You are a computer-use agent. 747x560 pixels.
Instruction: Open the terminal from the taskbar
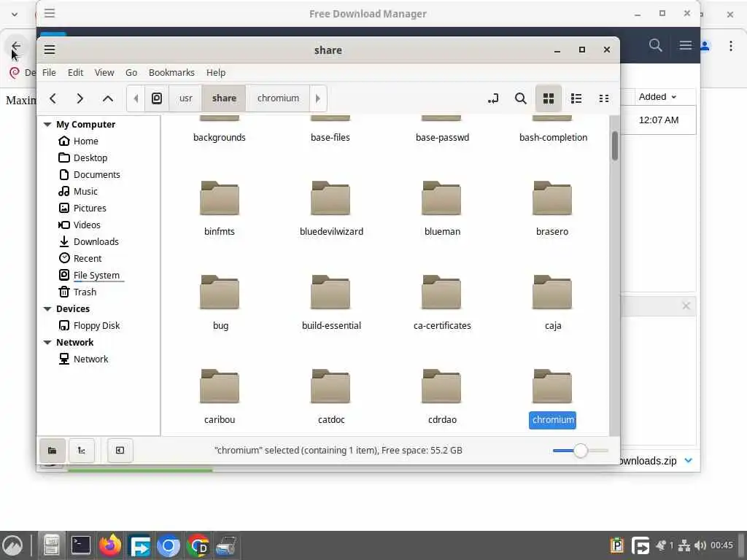click(x=81, y=545)
